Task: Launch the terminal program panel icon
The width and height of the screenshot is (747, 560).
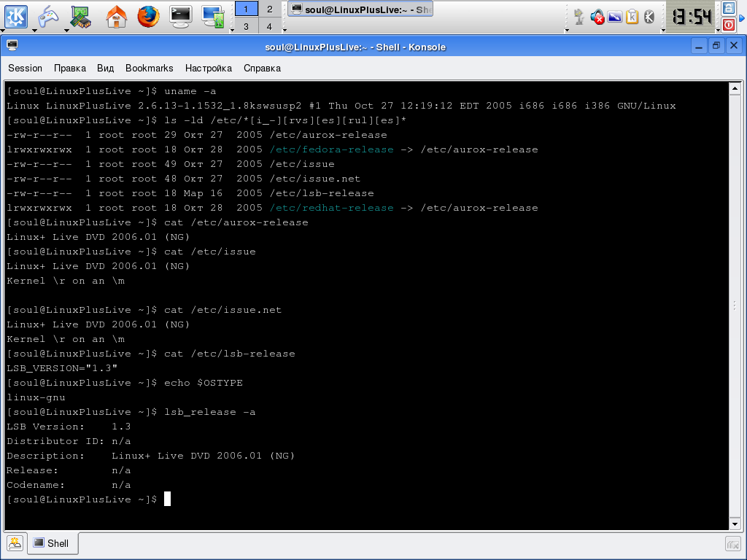Action: 181,17
